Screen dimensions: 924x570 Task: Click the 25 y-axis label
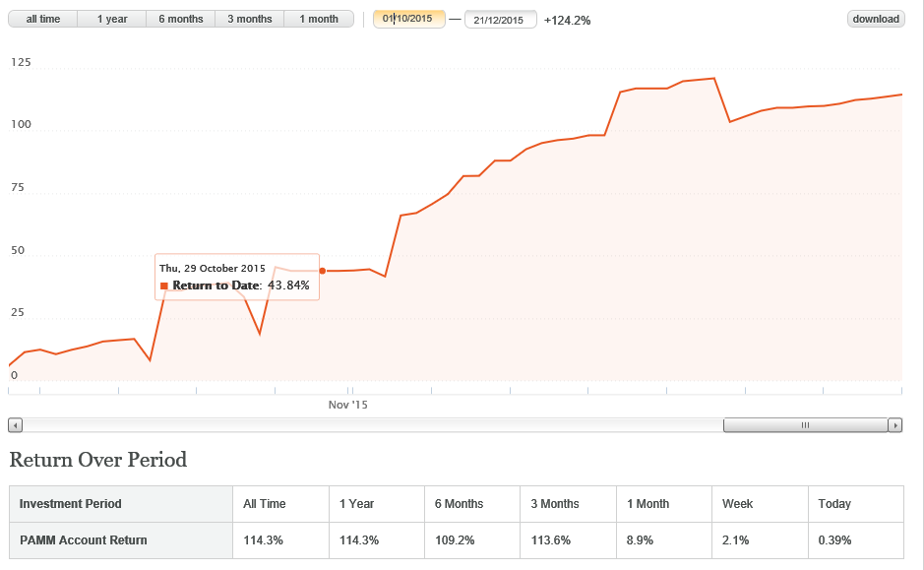click(x=18, y=313)
